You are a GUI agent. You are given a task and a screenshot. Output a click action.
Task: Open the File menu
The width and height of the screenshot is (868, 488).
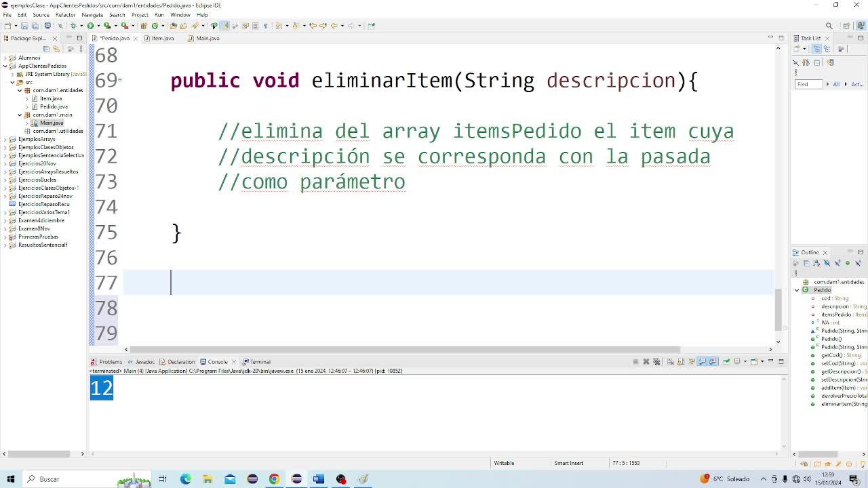click(x=7, y=14)
